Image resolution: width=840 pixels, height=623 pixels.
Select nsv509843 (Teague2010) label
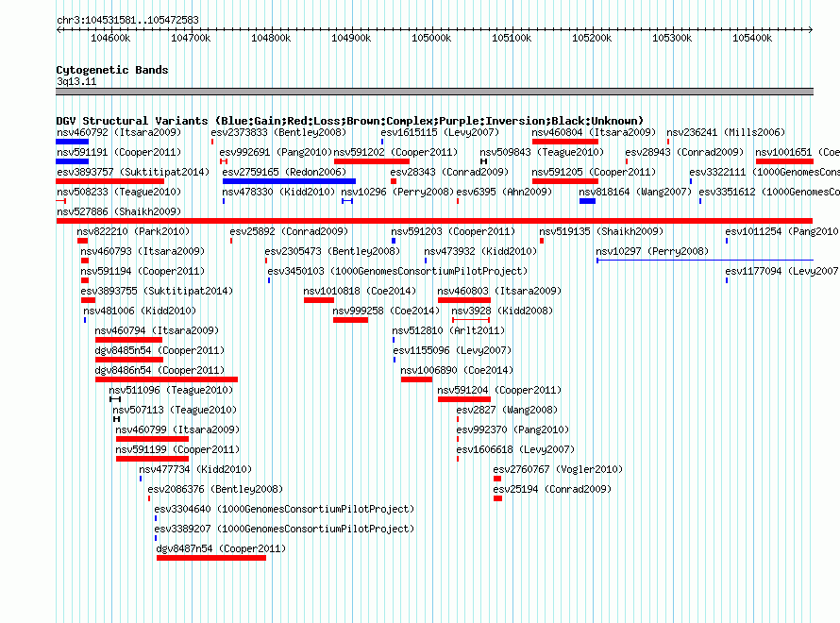(542, 152)
